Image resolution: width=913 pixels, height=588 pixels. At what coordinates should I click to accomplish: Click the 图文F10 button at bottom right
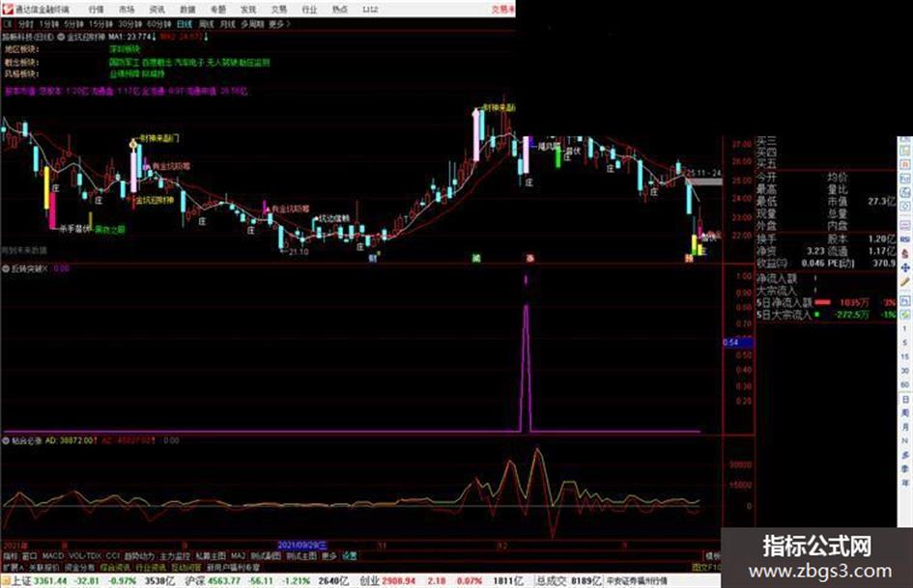705,567
